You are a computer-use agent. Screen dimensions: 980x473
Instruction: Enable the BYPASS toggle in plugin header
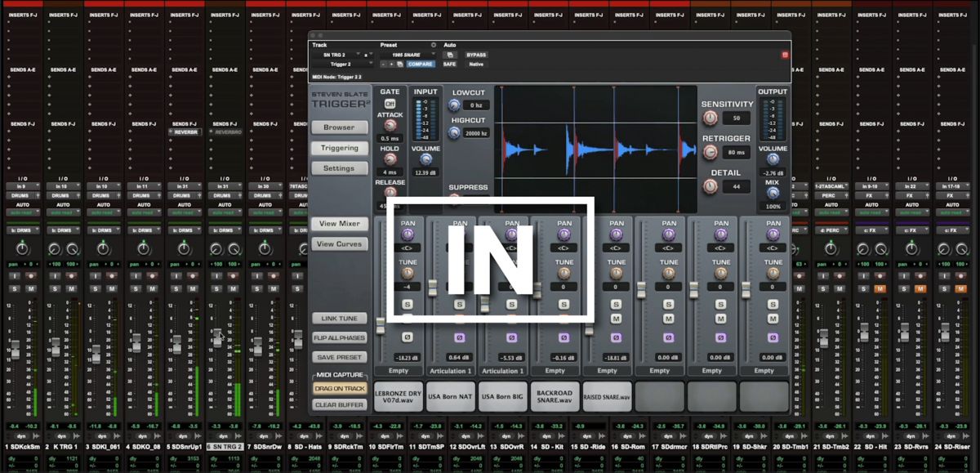point(476,55)
